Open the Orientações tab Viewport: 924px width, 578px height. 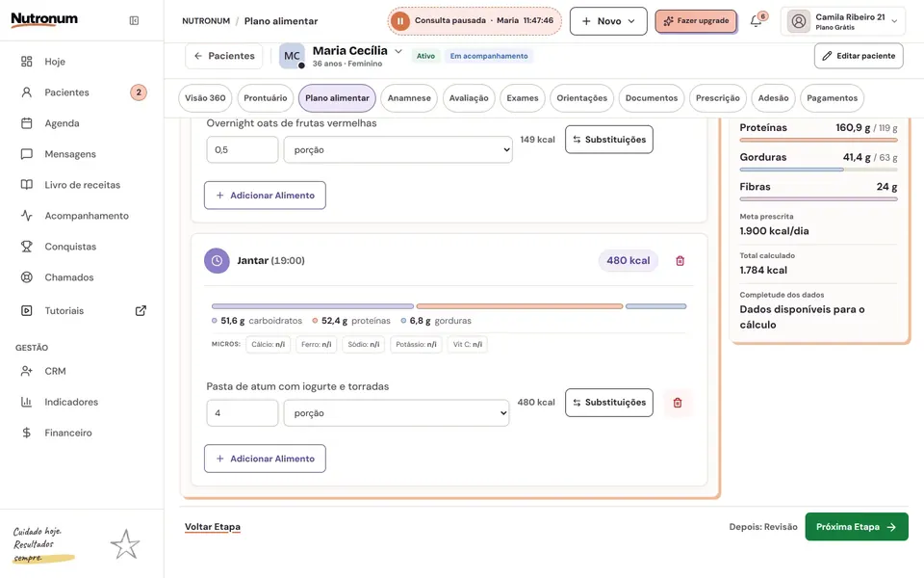coord(581,98)
